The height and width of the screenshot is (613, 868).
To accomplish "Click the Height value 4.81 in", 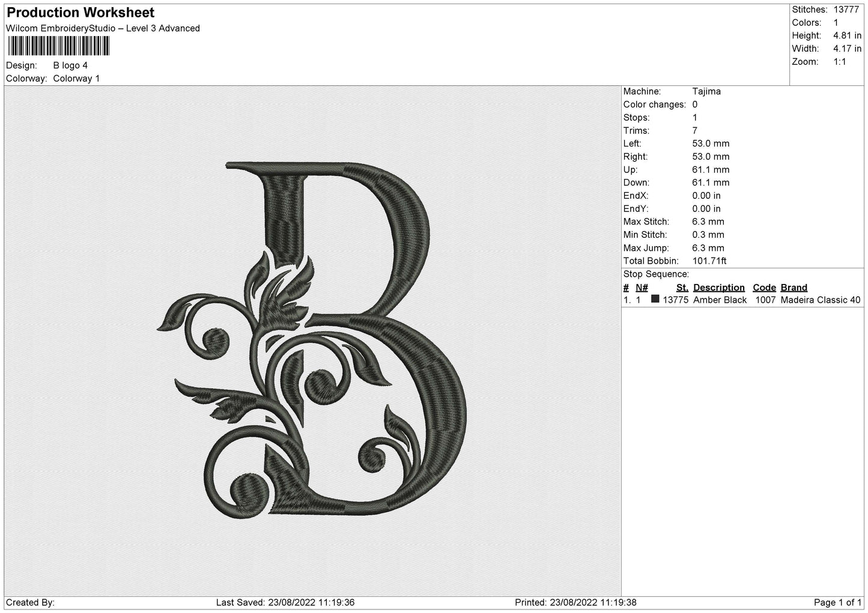I will click(847, 36).
